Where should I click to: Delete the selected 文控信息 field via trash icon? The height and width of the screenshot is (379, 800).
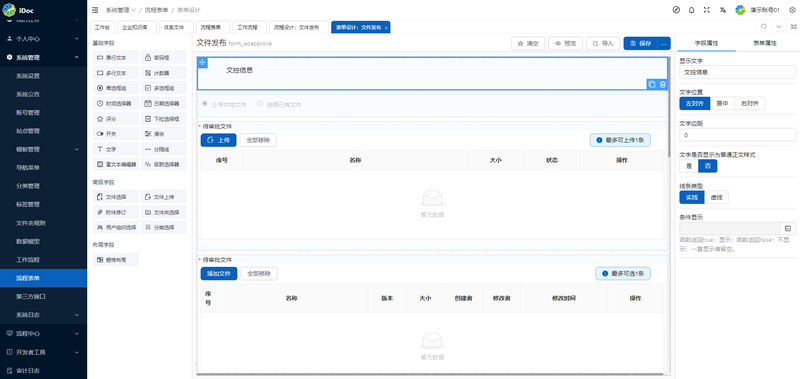coord(662,85)
